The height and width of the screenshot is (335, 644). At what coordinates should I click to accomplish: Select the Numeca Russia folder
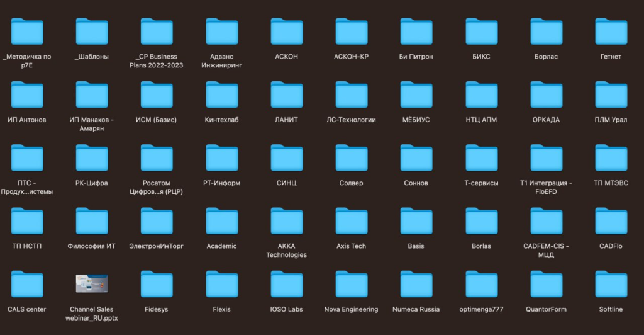(416, 285)
